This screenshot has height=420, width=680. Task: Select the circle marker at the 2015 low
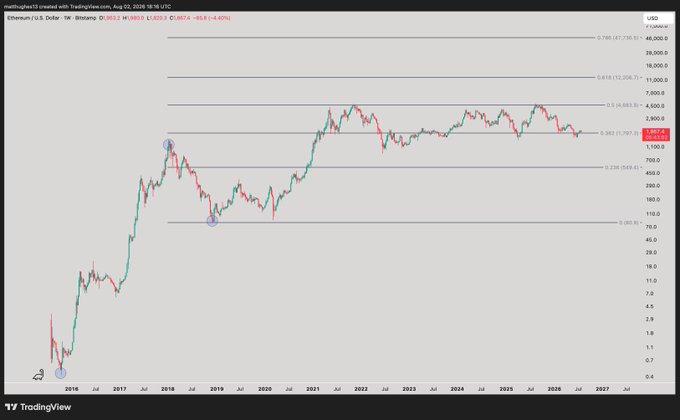click(x=61, y=373)
